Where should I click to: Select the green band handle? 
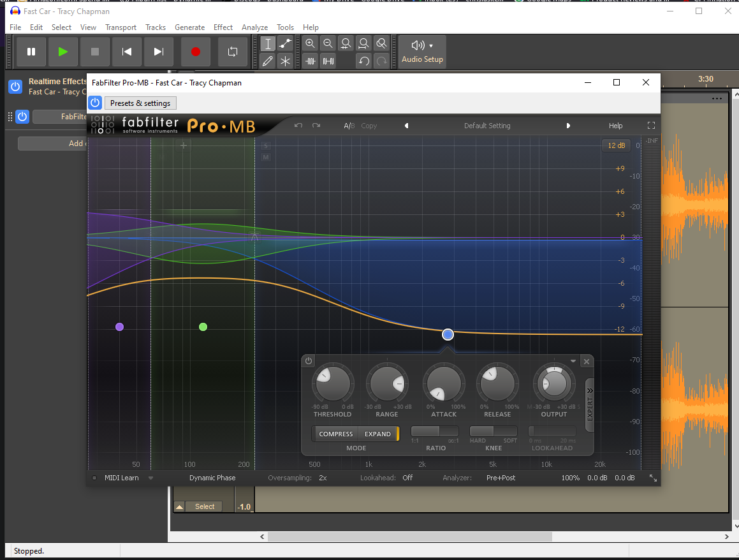click(x=203, y=327)
